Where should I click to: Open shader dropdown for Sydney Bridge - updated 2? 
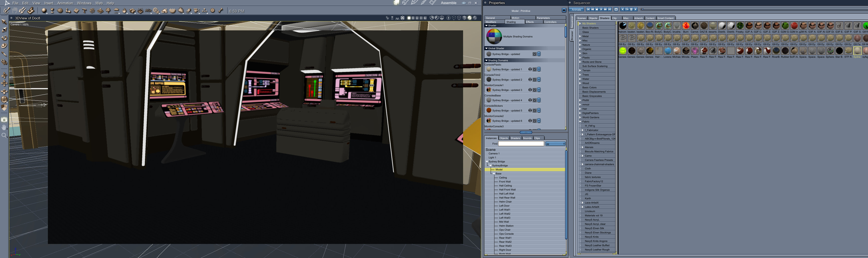(x=539, y=80)
